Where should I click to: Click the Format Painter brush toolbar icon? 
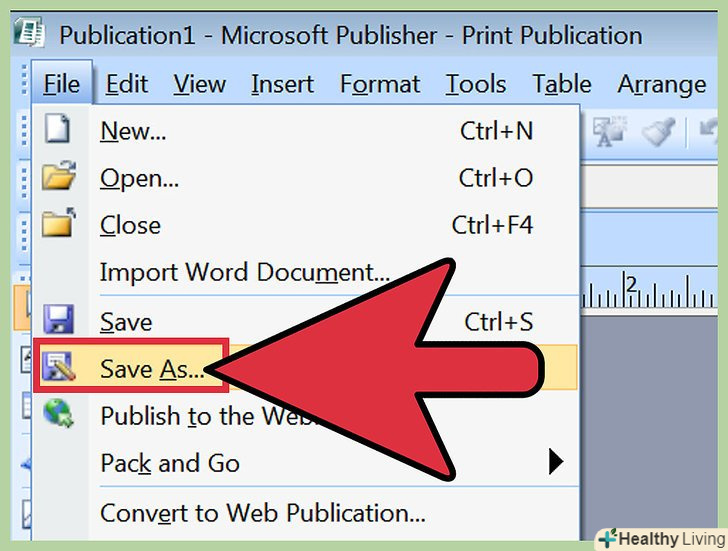click(x=658, y=131)
